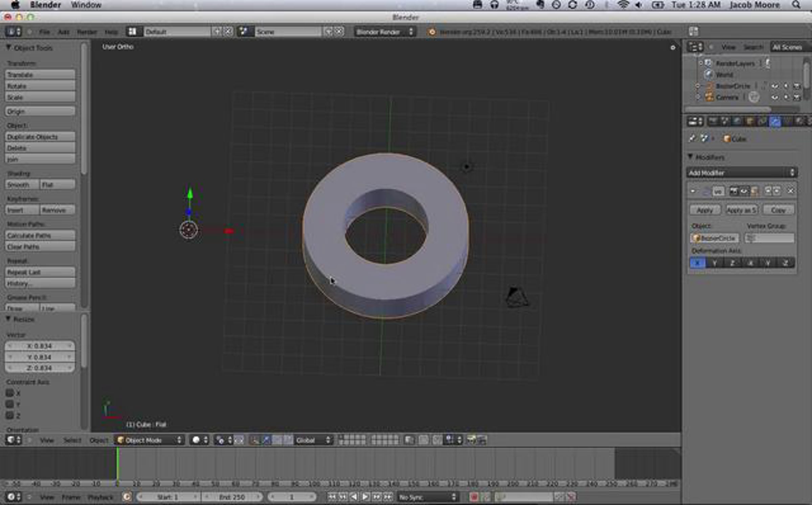The width and height of the screenshot is (812, 505).
Task: Play the timeline animation forward
Action: [365, 497]
